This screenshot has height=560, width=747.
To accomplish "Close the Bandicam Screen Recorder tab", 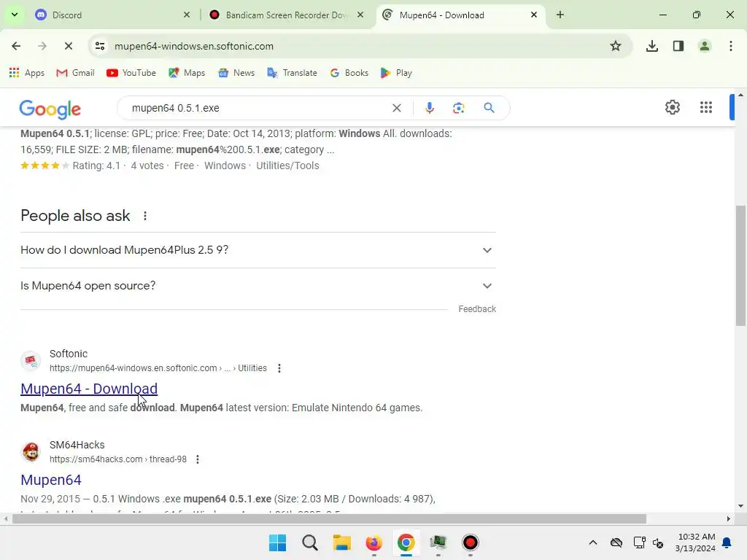I will point(360,15).
